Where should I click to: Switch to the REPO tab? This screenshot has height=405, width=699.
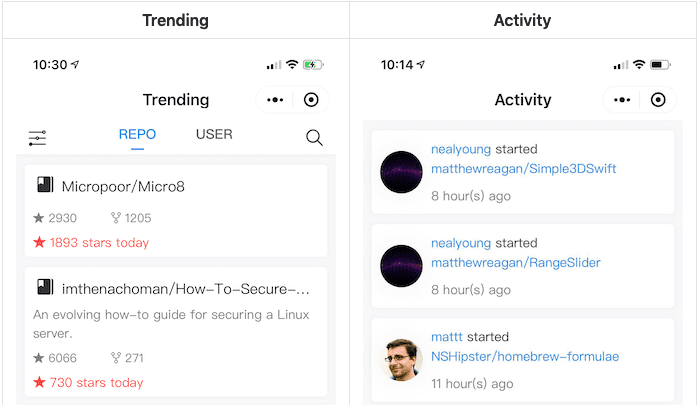pyautogui.click(x=137, y=134)
